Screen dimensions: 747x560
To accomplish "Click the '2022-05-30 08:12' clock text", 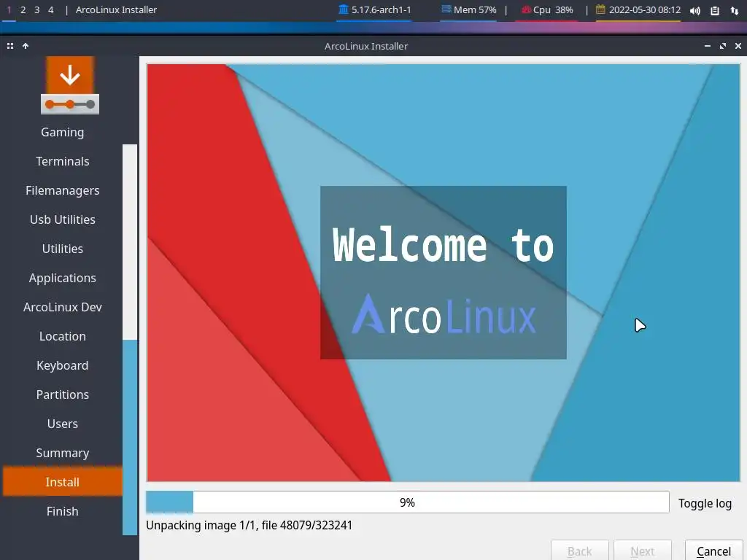I will pyautogui.click(x=645, y=9).
